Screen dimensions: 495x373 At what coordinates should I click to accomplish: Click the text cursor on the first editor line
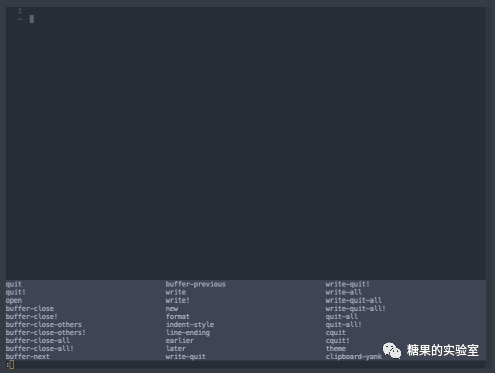[32, 19]
